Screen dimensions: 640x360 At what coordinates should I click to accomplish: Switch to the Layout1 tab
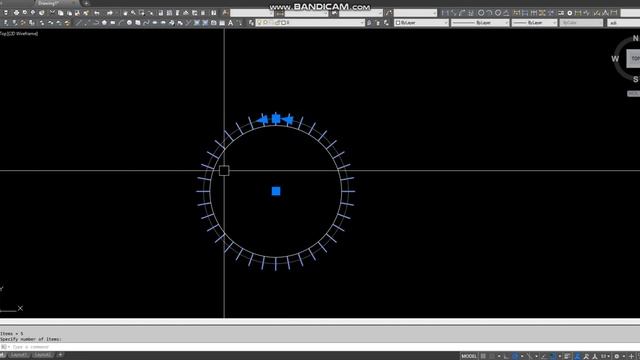point(19,356)
